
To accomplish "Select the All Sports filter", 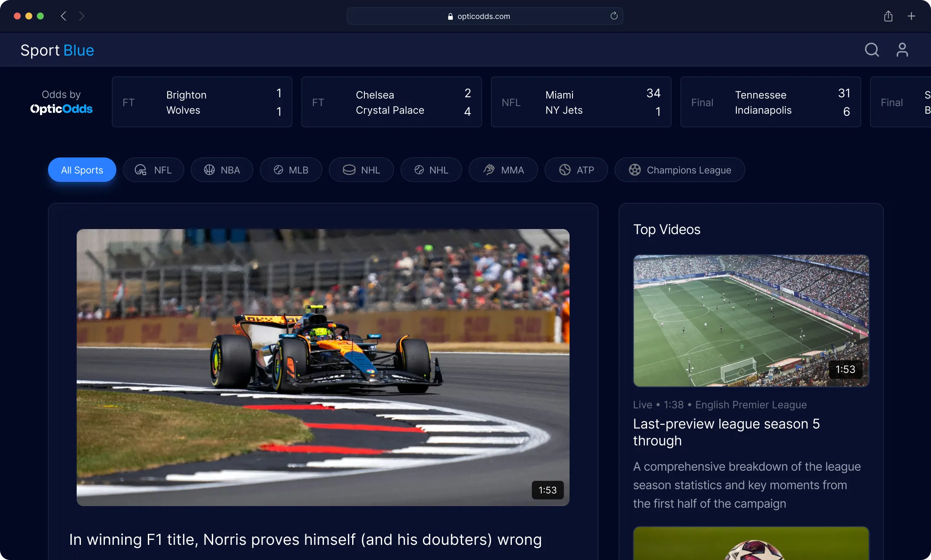I will click(x=82, y=170).
